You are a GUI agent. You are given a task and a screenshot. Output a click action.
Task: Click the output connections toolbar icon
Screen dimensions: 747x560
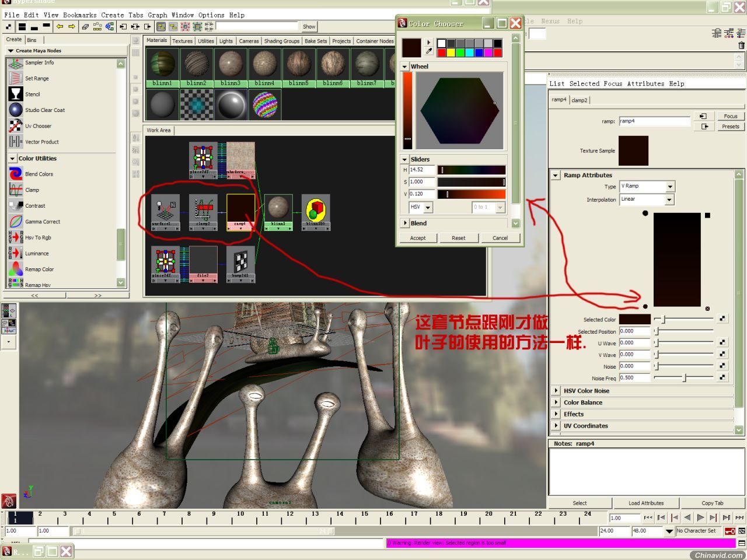coord(148,26)
